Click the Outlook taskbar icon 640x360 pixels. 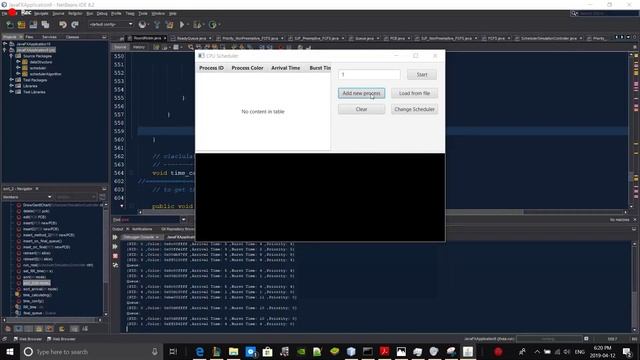pos(251,351)
